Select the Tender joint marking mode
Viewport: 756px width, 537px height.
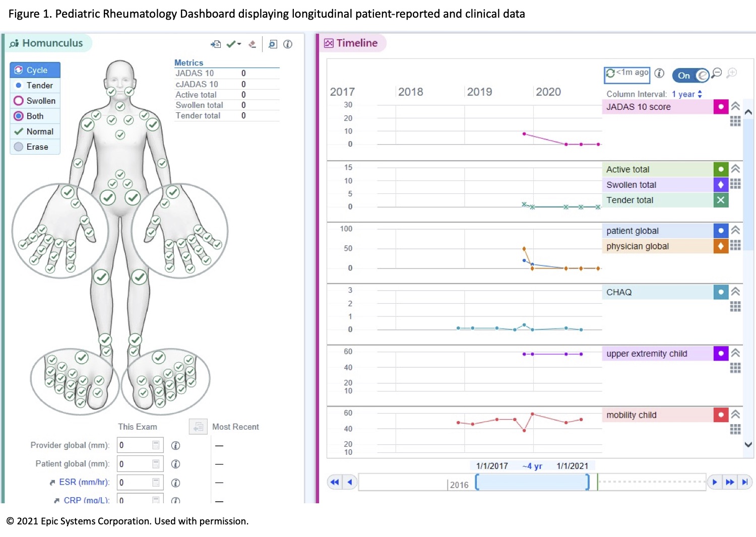click(x=35, y=86)
